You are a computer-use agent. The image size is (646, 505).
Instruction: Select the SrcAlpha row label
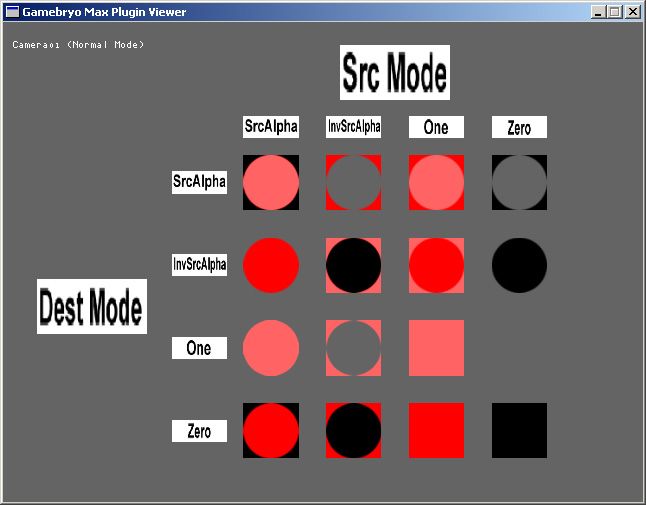point(199,182)
